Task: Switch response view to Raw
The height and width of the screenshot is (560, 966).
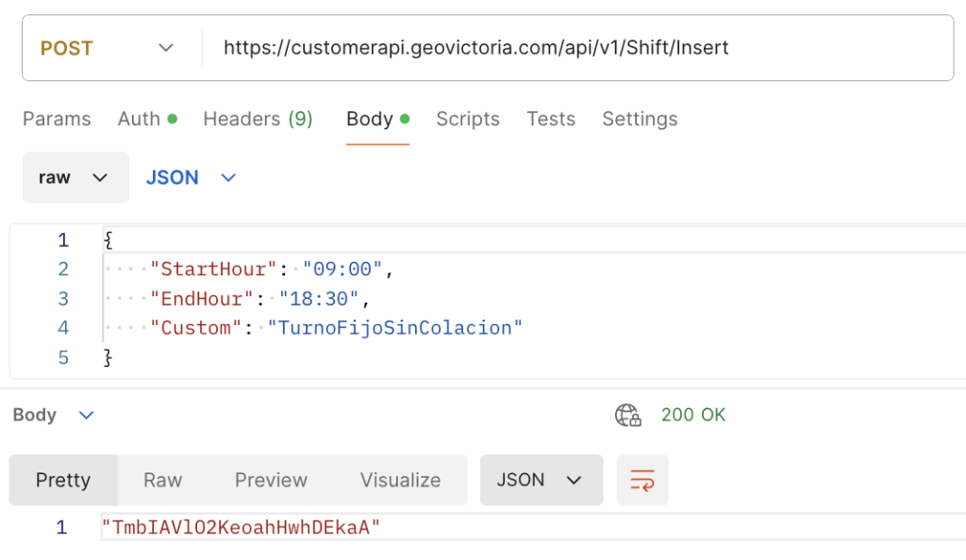Action: pos(162,480)
